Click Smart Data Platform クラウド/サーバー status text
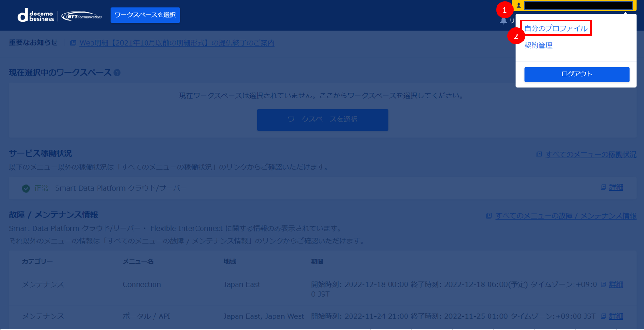644x330 pixels. tap(121, 188)
